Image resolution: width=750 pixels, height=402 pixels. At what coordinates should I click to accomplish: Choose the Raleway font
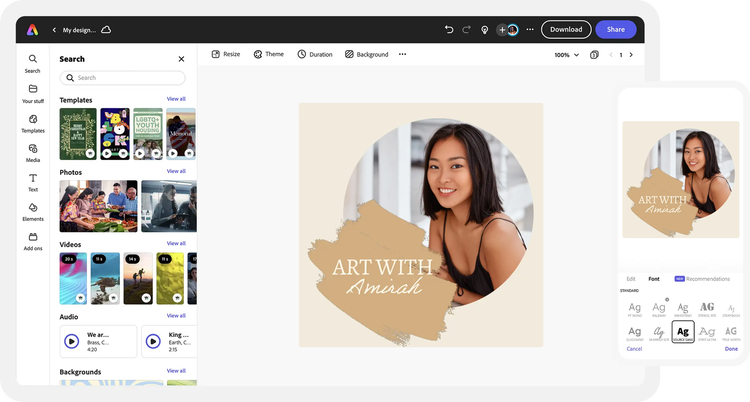[659, 309]
